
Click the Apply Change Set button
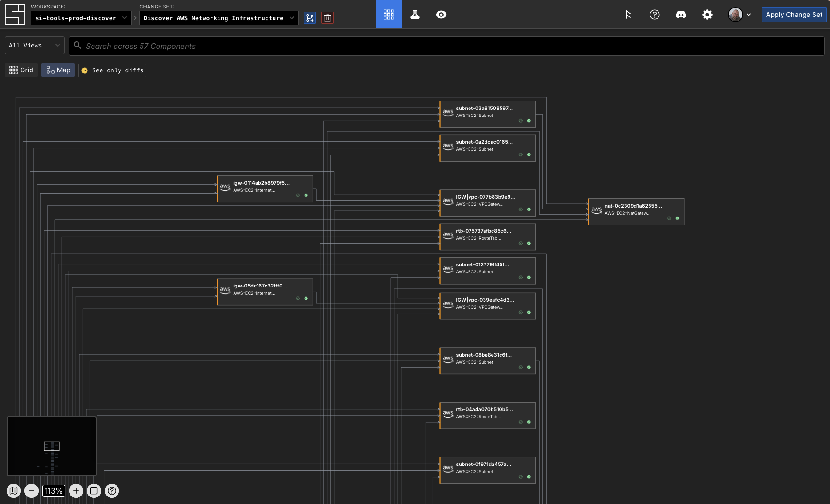794,15
